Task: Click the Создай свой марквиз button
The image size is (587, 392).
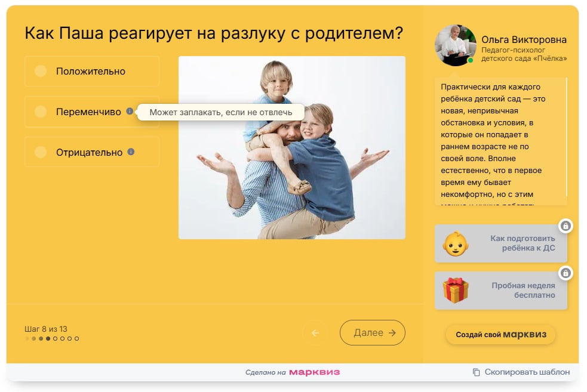Action: click(500, 335)
